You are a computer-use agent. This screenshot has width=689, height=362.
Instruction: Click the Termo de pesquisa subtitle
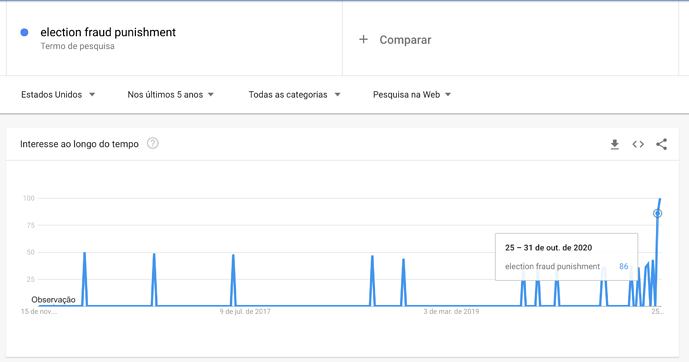(x=77, y=46)
